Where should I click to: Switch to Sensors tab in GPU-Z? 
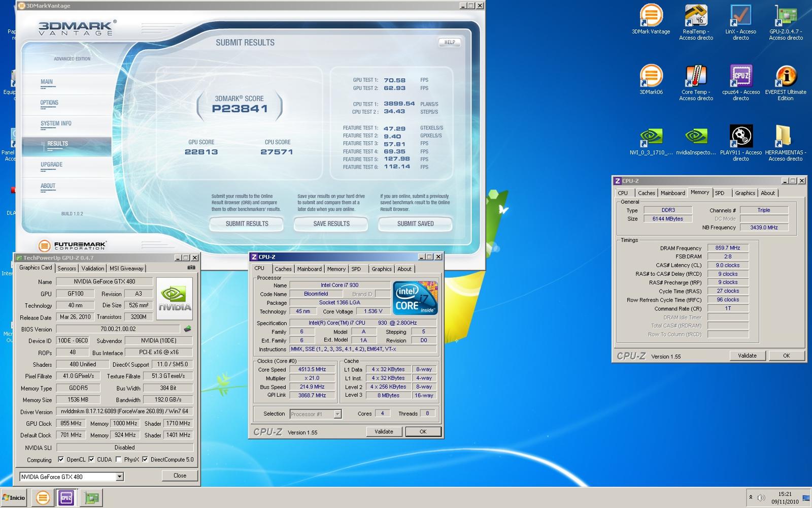pyautogui.click(x=66, y=268)
